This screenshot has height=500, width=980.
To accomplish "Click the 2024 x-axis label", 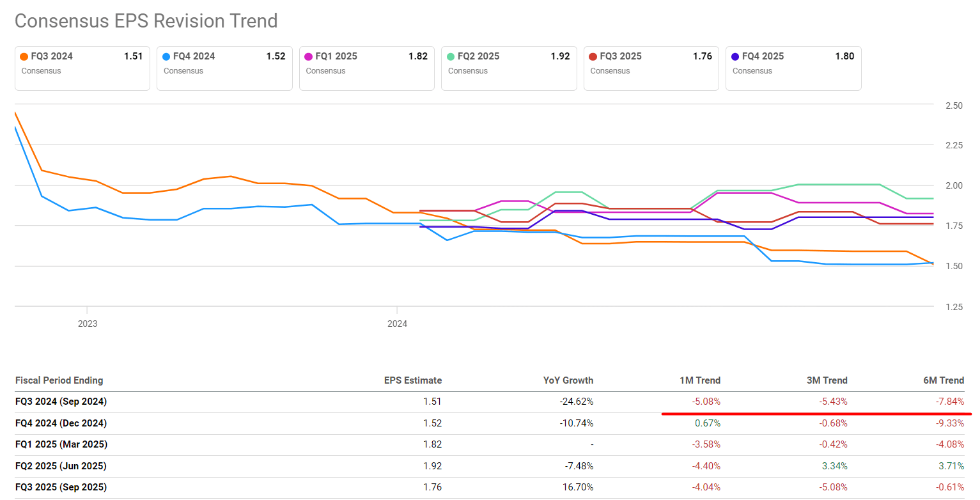I will click(x=397, y=324).
